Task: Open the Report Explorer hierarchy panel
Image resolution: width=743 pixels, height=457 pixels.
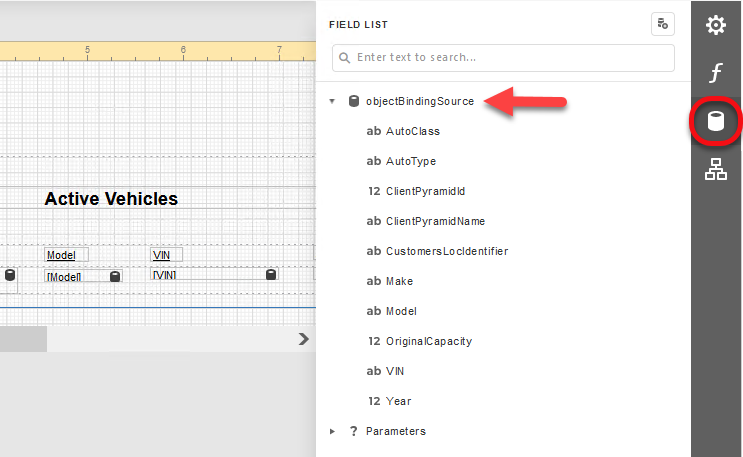Action: click(x=716, y=170)
